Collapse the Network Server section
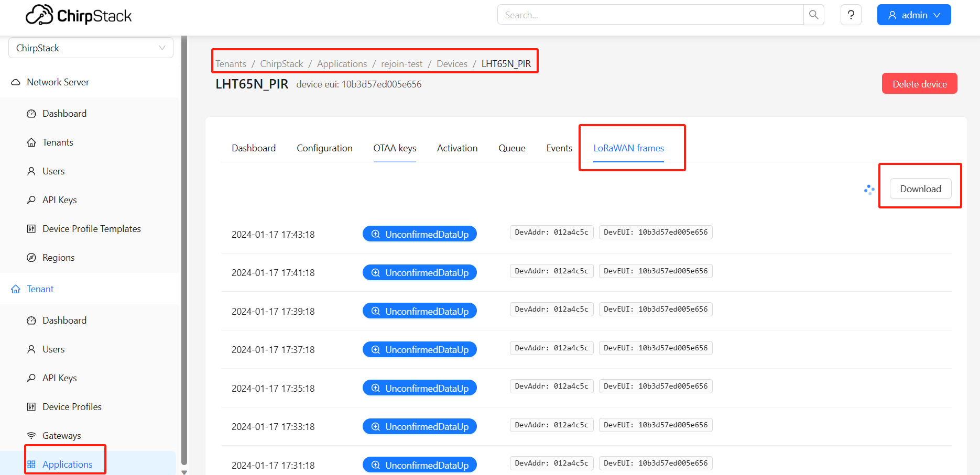 [58, 82]
